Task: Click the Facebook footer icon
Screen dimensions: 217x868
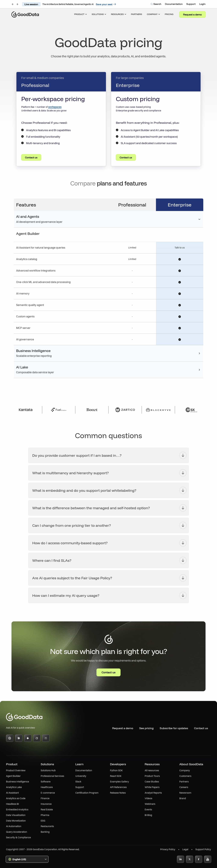Action: [x=199, y=859]
